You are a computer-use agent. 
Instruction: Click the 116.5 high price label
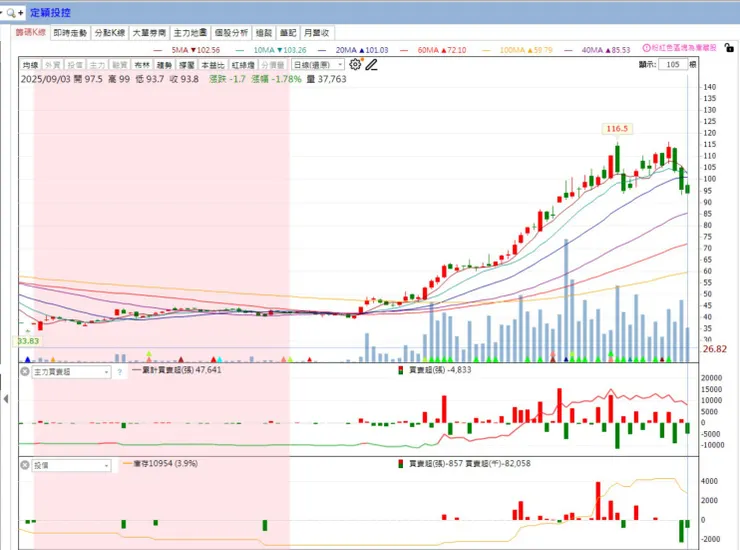(617, 128)
